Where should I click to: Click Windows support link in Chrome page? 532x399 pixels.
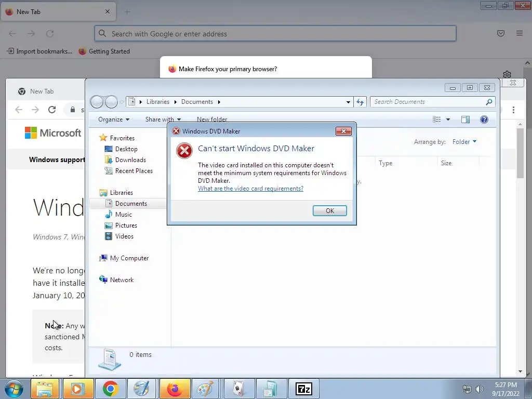pos(57,159)
